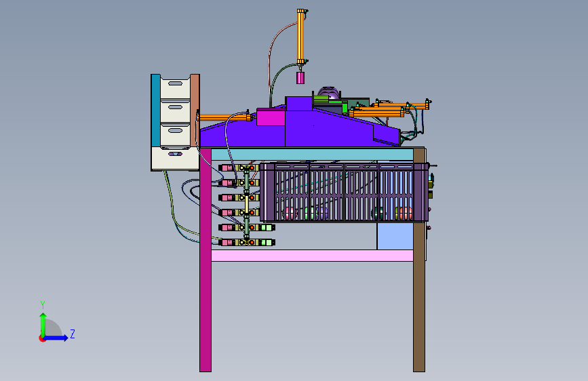The image size is (588, 381).
Task: Pick the teal side panel of the drawer cabinet
Action: [x=155, y=111]
